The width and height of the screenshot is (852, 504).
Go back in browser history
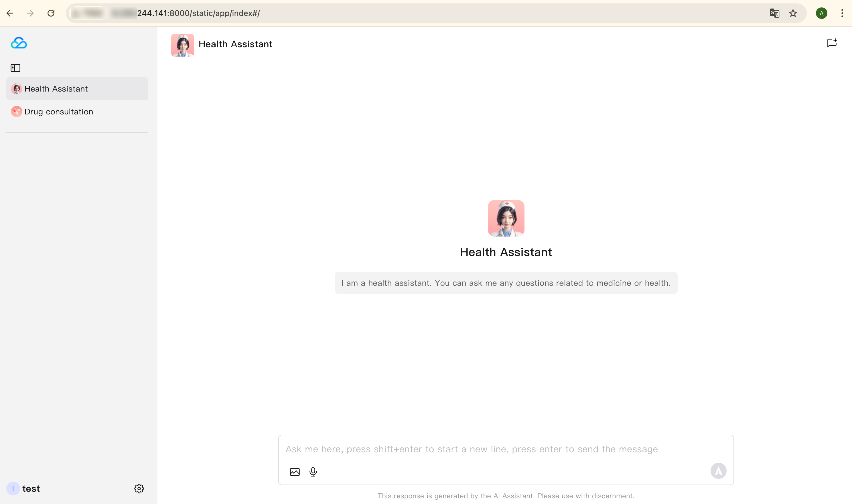point(10,13)
